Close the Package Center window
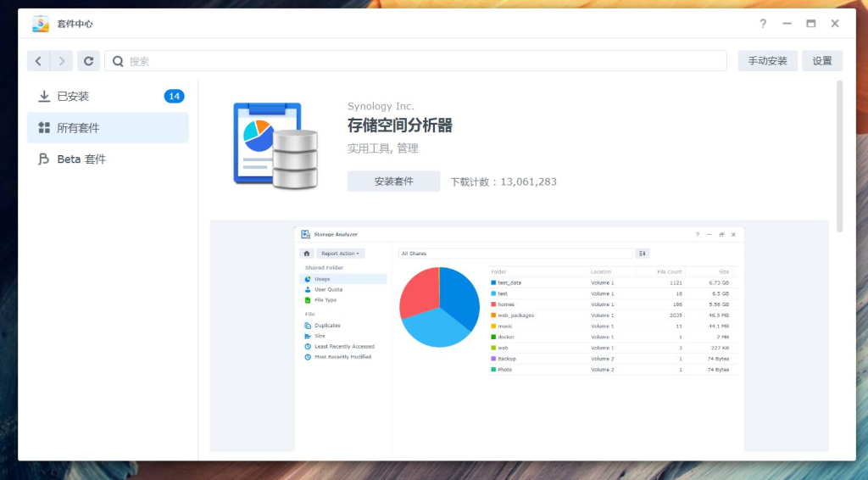The height and width of the screenshot is (480, 868). [x=835, y=23]
